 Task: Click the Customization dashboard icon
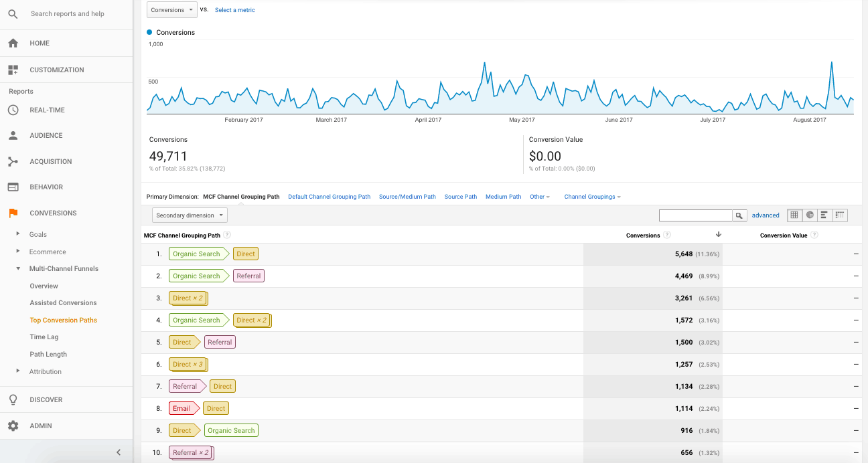13,70
